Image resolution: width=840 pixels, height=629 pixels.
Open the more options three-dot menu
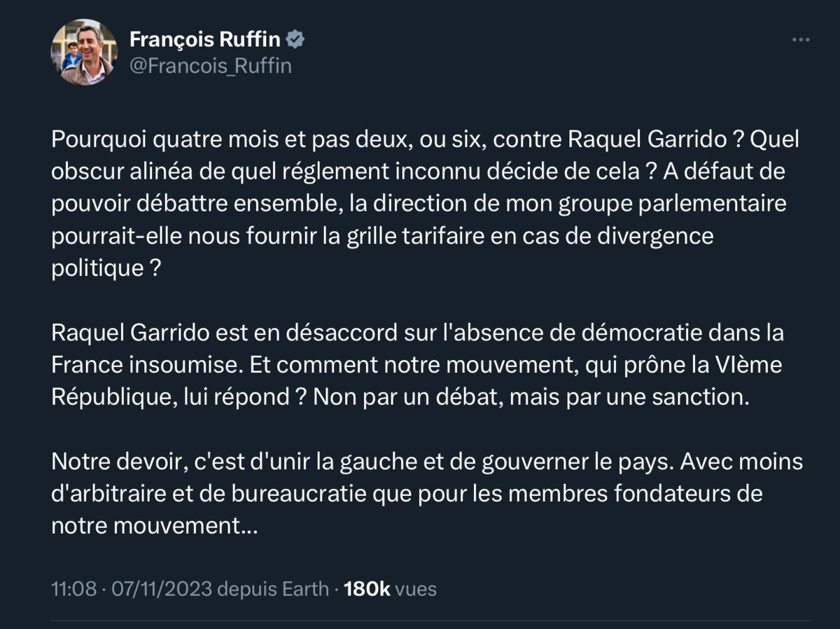click(800, 40)
